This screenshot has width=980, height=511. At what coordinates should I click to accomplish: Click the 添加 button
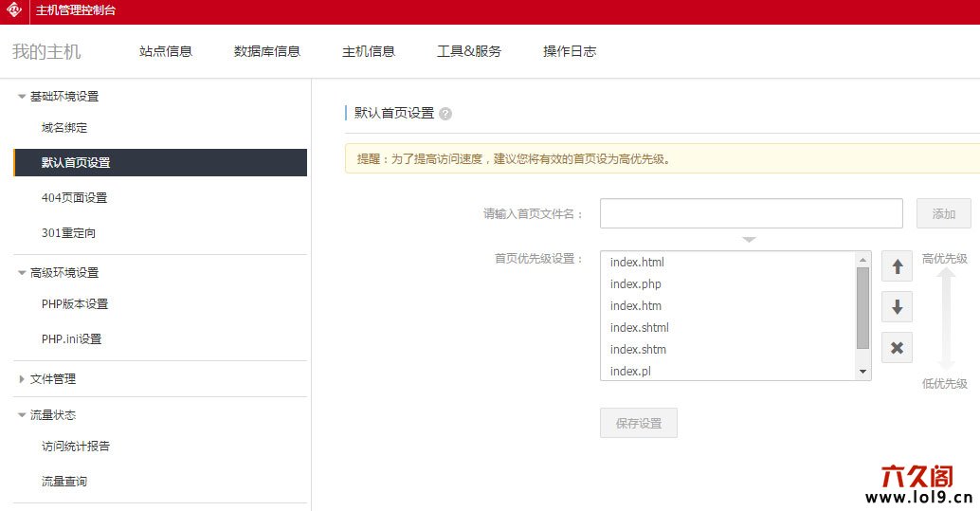pos(943,214)
